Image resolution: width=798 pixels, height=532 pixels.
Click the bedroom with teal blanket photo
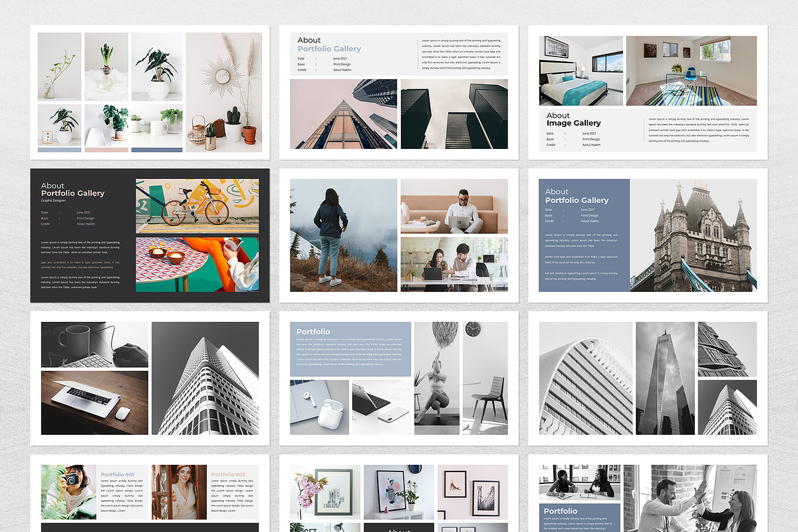pos(581,70)
